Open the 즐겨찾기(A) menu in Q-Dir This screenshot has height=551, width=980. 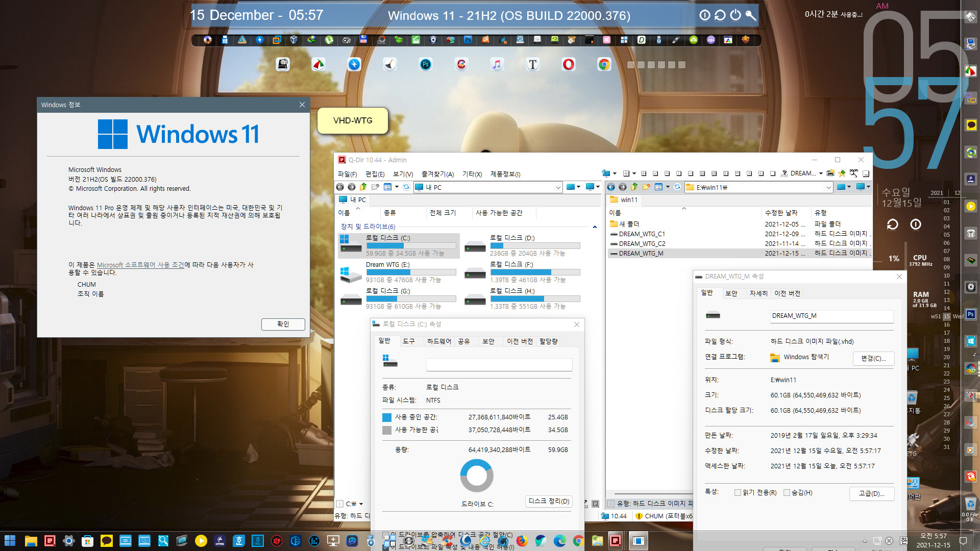tap(437, 174)
